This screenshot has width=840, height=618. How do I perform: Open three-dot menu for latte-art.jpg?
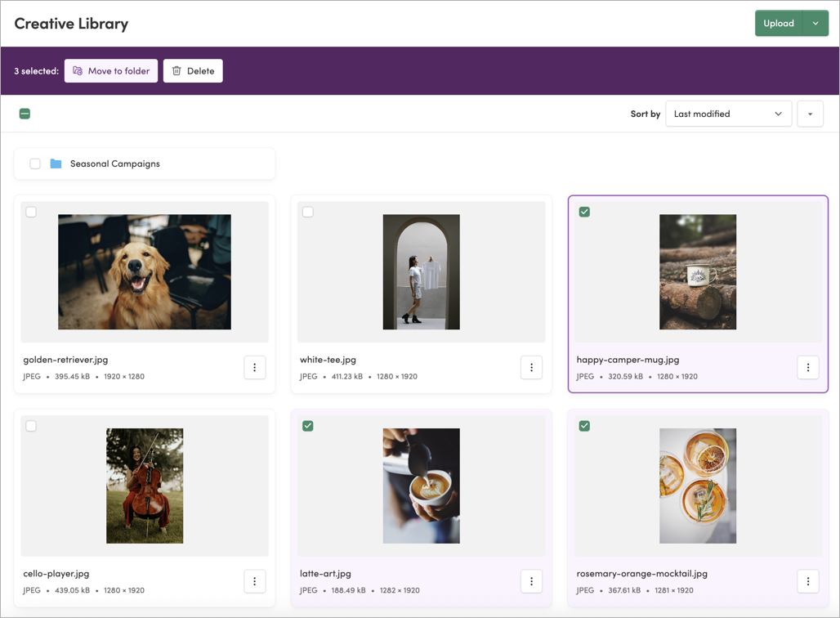[x=531, y=581]
